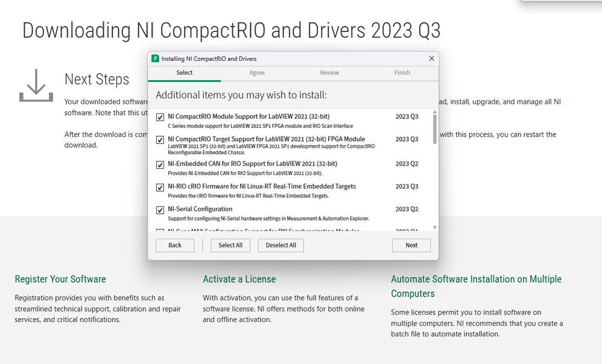The width and height of the screenshot is (602, 364).
Task: Click the scroll-down arrow of the items list
Action: pos(434,227)
